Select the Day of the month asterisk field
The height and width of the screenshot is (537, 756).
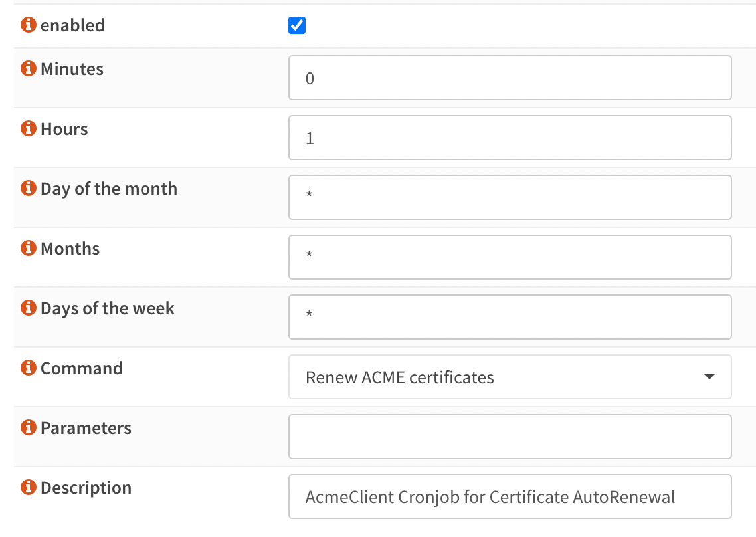click(x=510, y=197)
